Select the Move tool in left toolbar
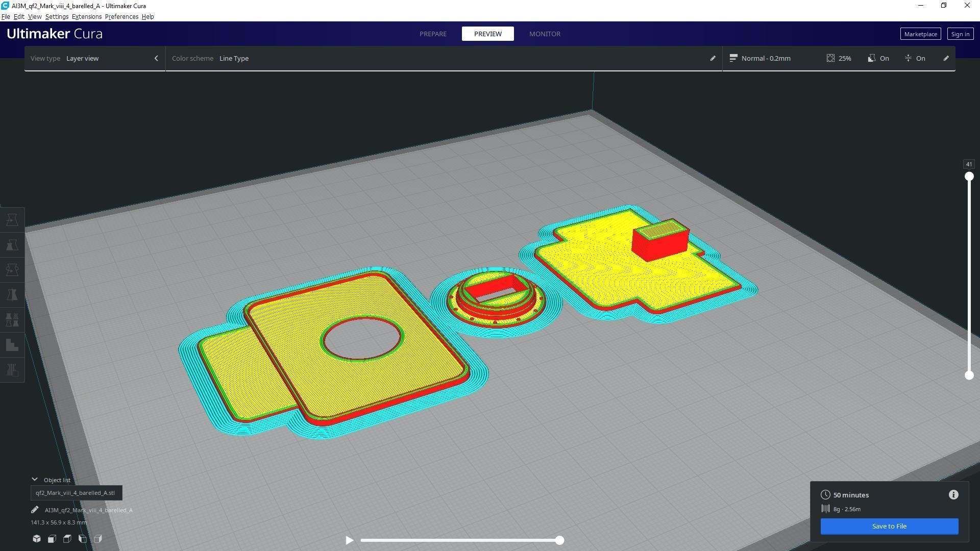This screenshot has height=551, width=980. point(12,220)
